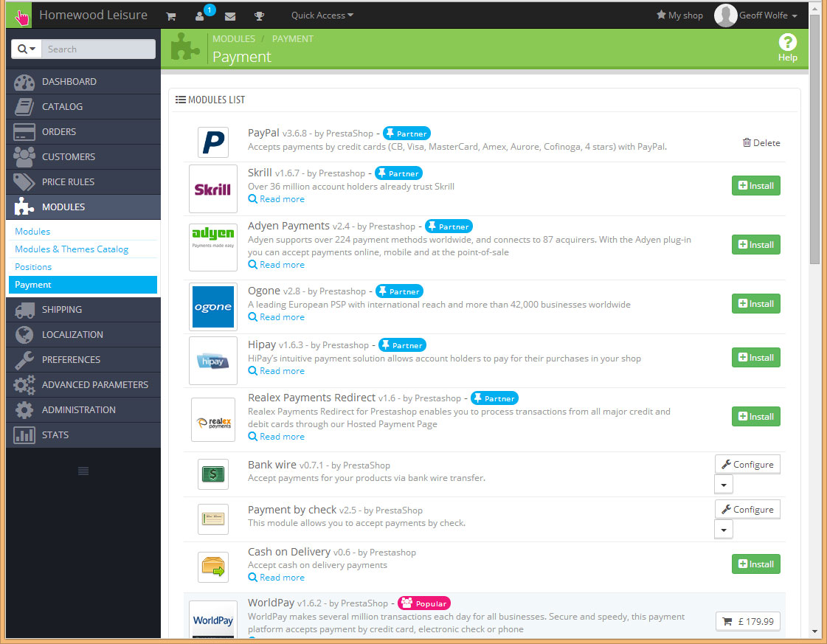Click the Bank wire money icon
This screenshot has width=827, height=644.
pos(213,474)
